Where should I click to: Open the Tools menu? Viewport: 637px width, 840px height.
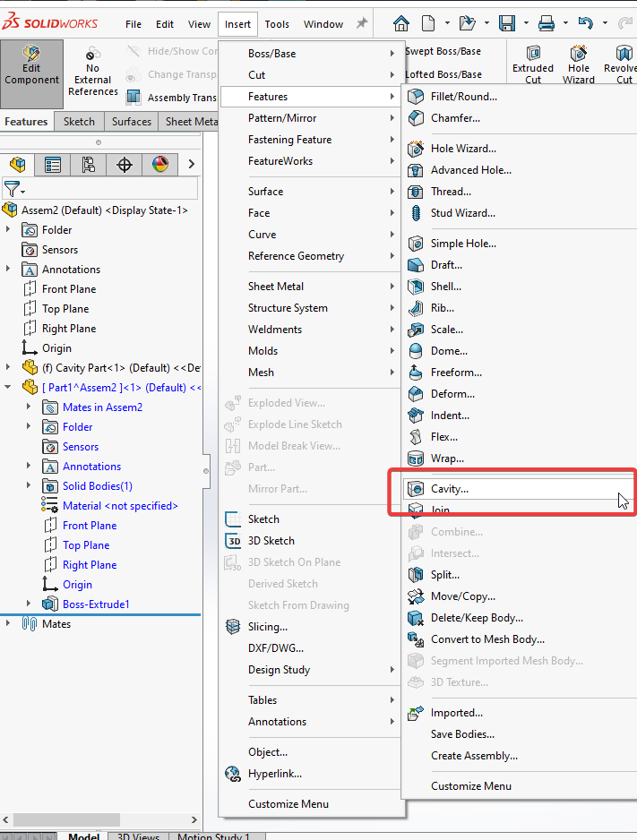pos(277,24)
